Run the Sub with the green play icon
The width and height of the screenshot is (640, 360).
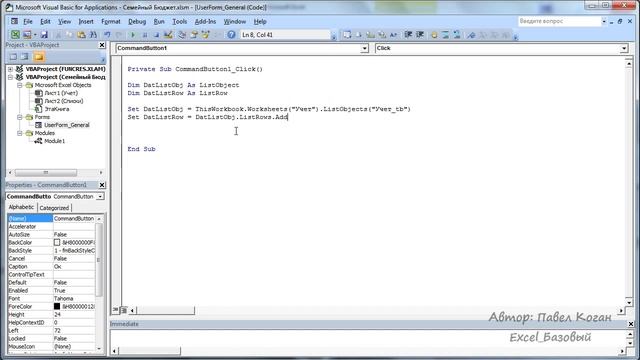[133, 35]
